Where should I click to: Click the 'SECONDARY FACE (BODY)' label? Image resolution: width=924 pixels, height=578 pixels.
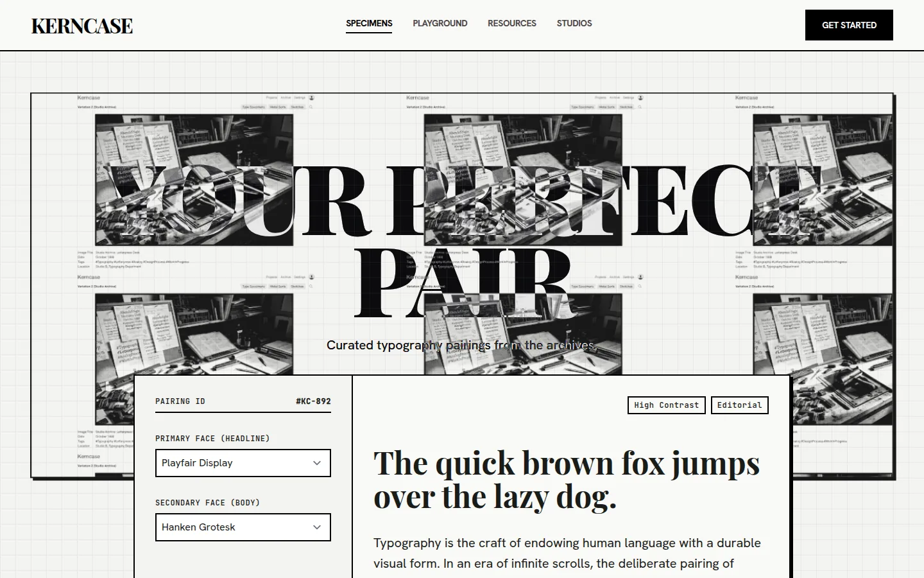pos(207,503)
